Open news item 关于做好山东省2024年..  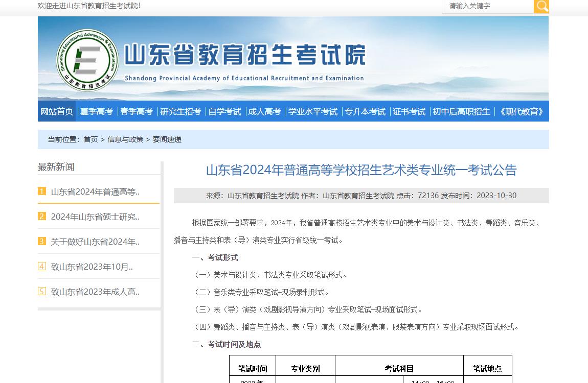click(95, 242)
